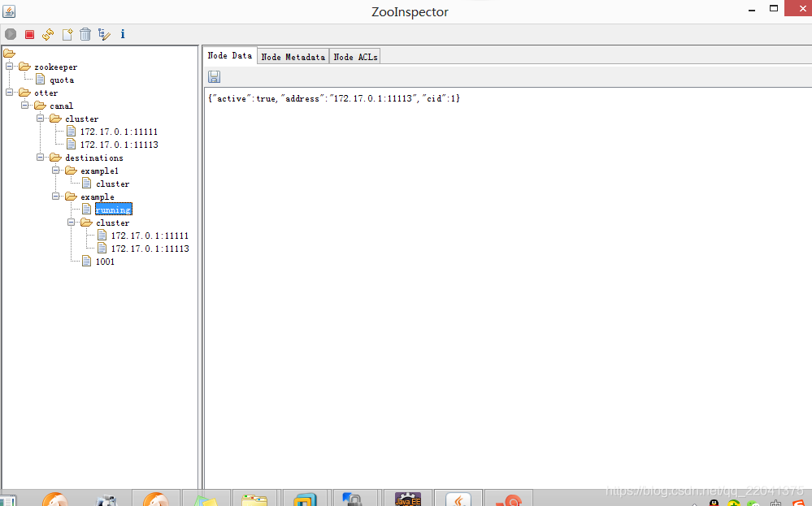Image resolution: width=812 pixels, height=506 pixels.
Task: Open the Node ACLs tab
Action: 355,57
